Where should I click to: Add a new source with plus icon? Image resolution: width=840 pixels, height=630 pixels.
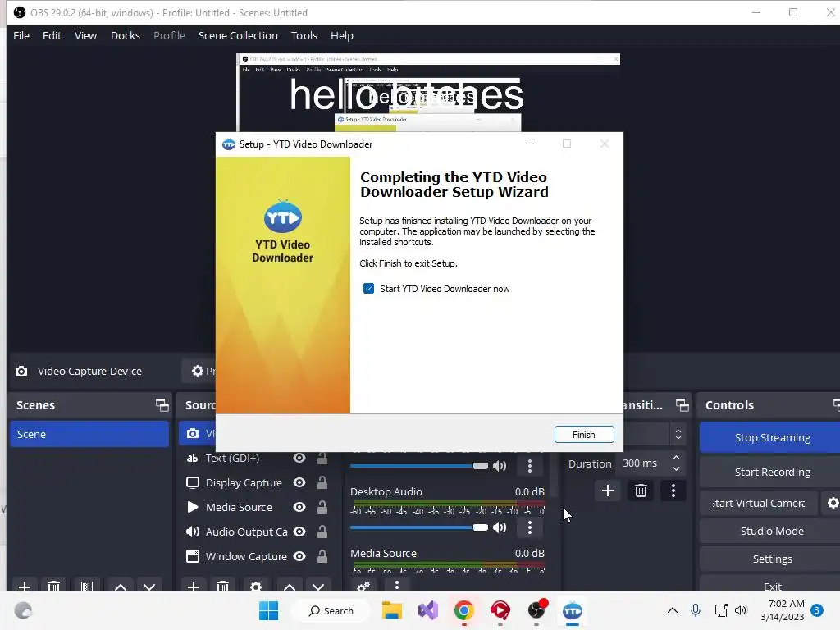point(194,586)
